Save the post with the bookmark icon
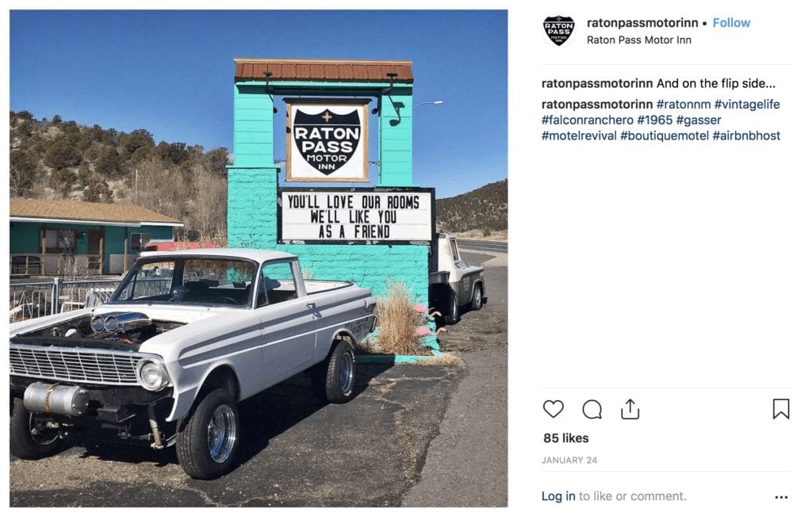 781,409
